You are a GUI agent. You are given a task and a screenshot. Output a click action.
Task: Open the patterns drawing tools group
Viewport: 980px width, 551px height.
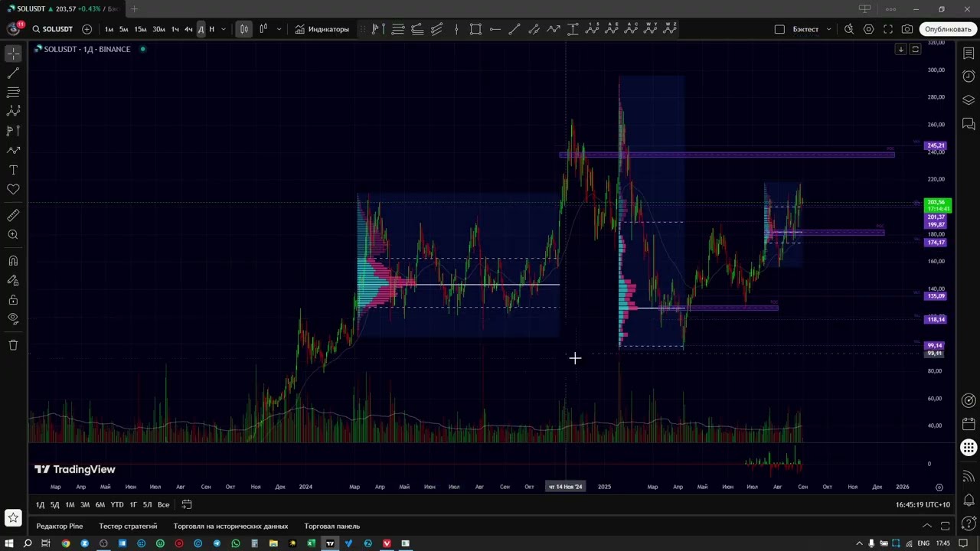[x=13, y=112]
